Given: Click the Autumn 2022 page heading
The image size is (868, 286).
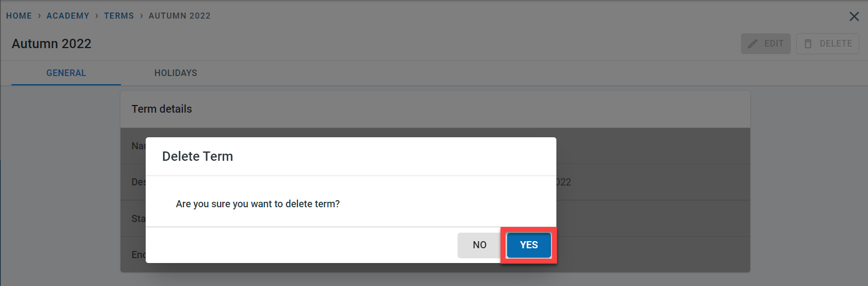Looking at the screenshot, I should (x=51, y=44).
